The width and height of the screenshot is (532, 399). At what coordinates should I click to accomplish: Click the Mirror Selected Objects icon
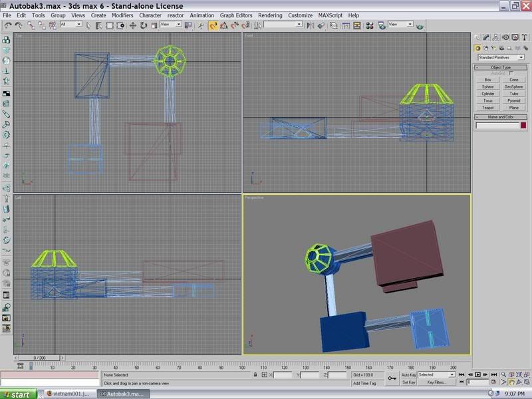click(310, 25)
